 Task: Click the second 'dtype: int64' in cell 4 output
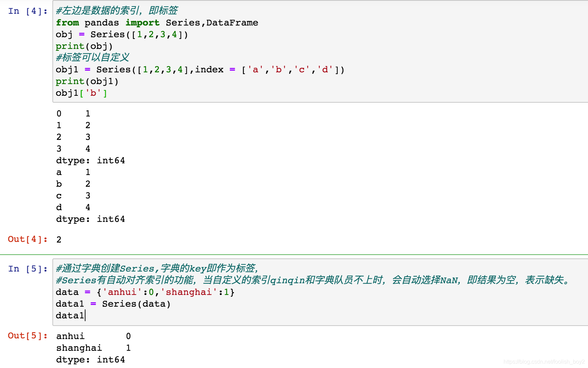tap(91, 219)
